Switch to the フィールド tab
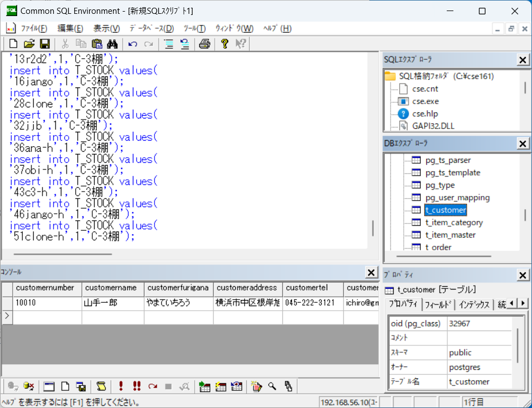Screen dimensions: 532x408 [x=438, y=304]
